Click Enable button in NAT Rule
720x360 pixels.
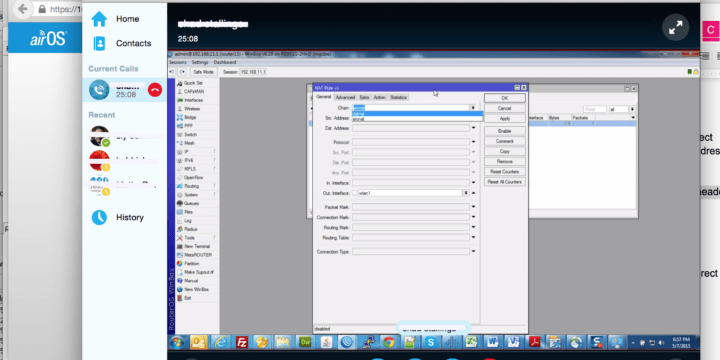point(505,131)
